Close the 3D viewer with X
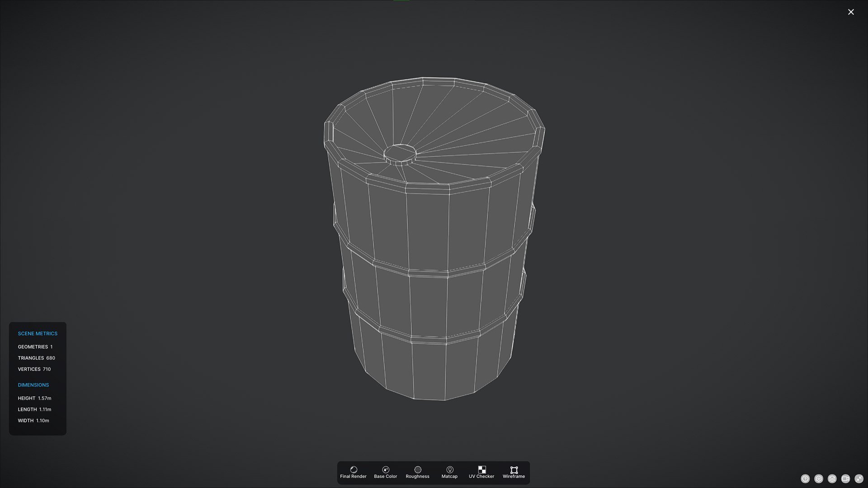This screenshot has height=488, width=868. (x=851, y=12)
